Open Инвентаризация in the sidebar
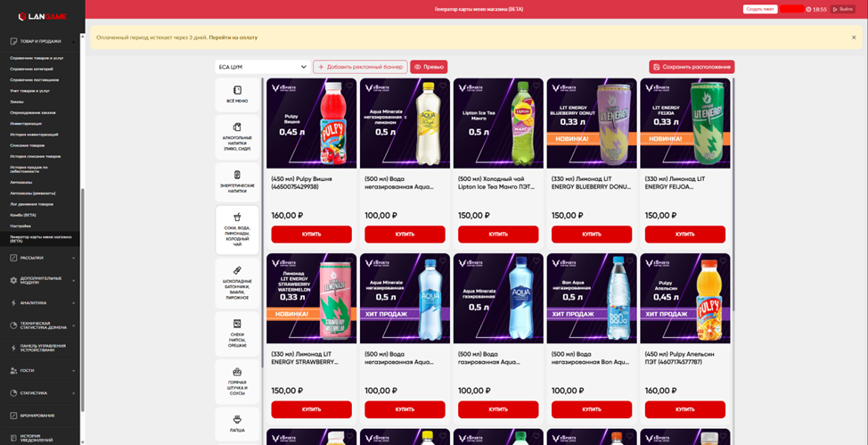This screenshot has width=868, height=445. coord(26,124)
